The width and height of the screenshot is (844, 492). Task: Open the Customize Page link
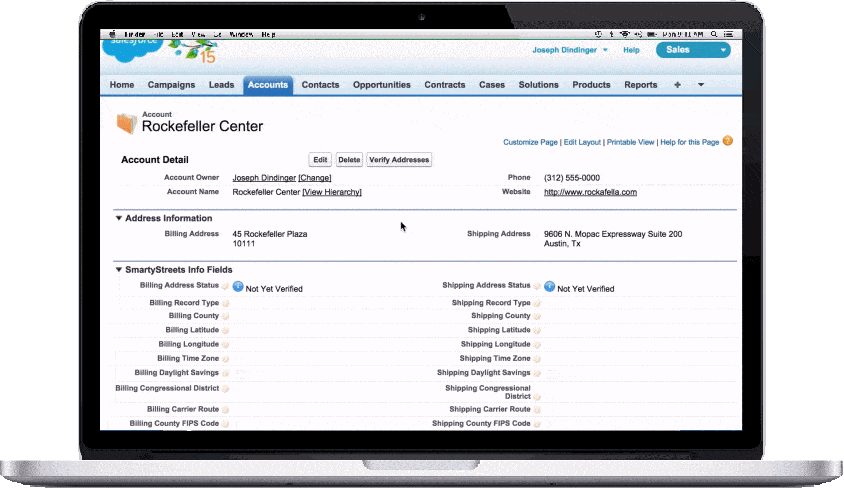(x=530, y=142)
